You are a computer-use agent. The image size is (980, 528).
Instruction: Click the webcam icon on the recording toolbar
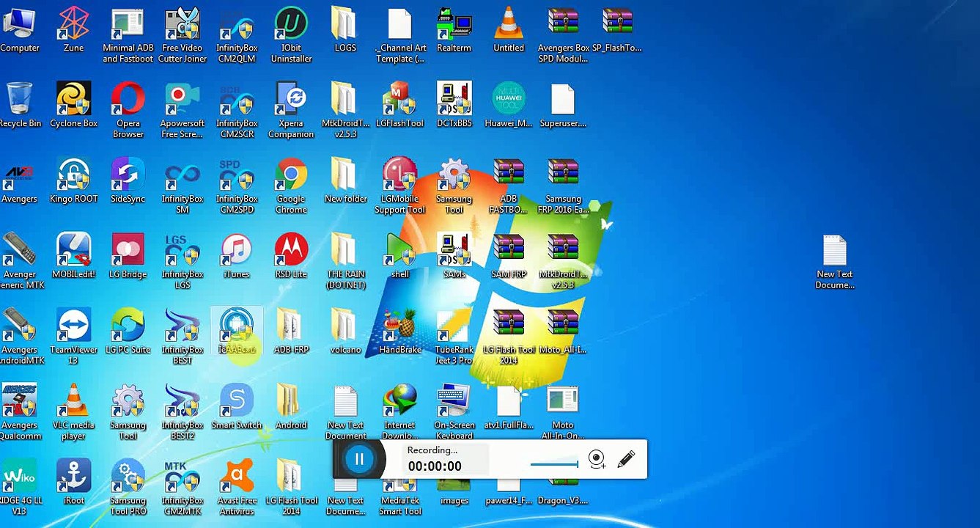tap(597, 460)
